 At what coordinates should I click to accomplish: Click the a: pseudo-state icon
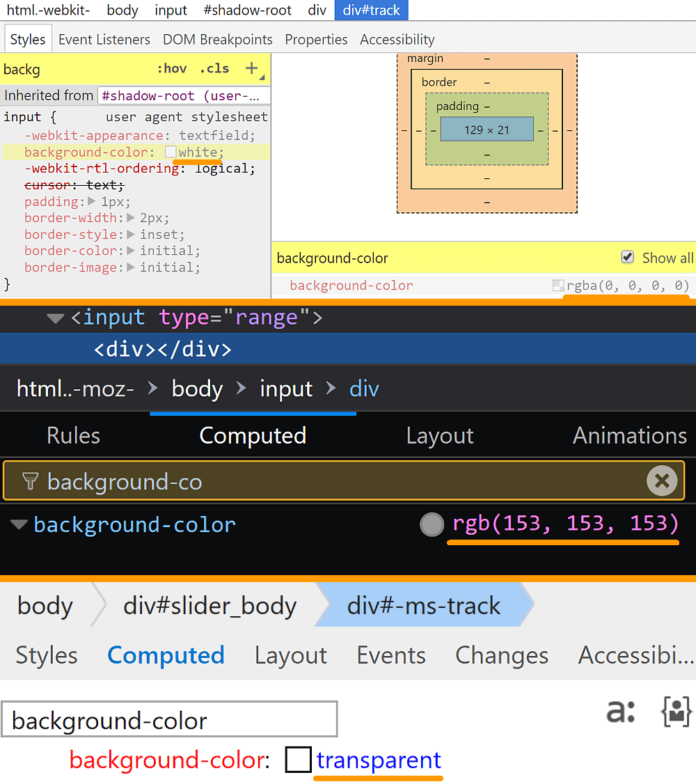pos(621,712)
